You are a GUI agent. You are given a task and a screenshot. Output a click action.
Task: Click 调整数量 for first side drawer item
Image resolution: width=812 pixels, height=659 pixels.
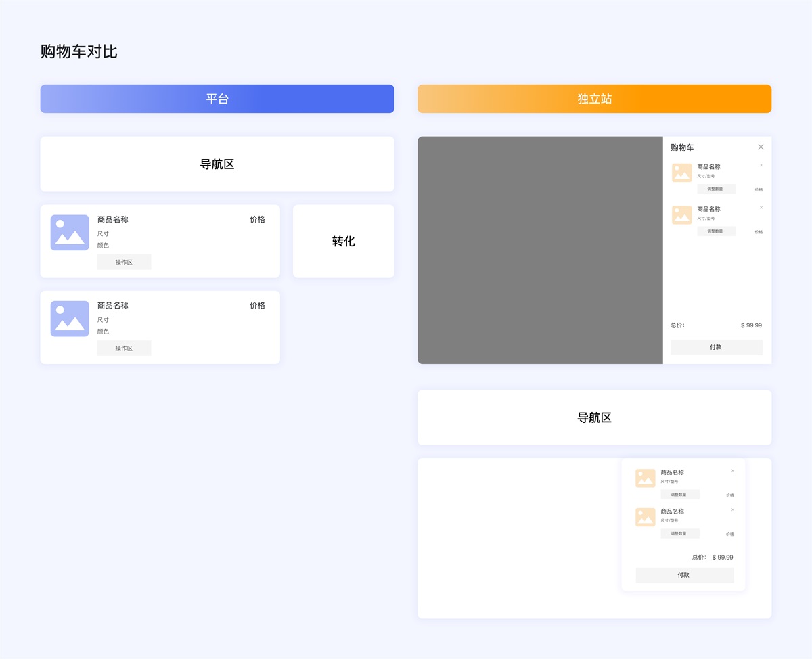tap(716, 189)
